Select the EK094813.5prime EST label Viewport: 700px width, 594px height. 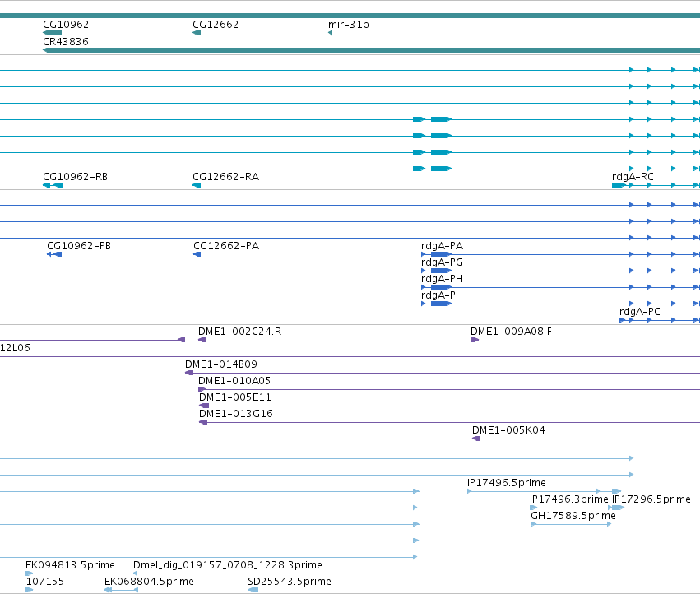70,565
